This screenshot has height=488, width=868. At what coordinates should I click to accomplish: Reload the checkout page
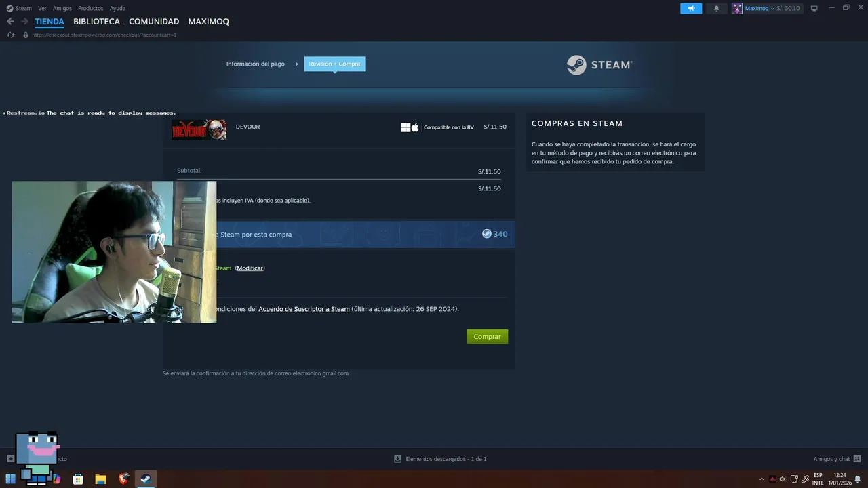point(10,35)
